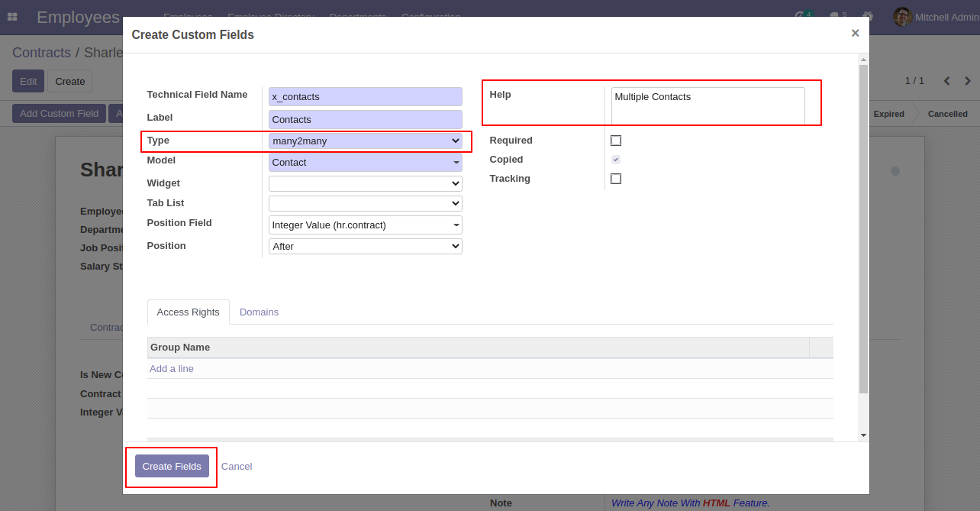This screenshot has width=980, height=511.
Task: Go to next record arrow
Action: coord(968,81)
